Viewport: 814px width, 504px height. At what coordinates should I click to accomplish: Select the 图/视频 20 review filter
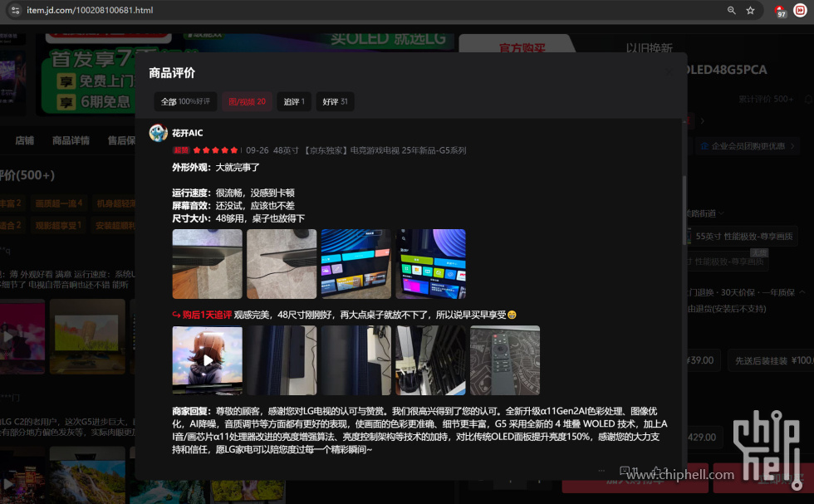[248, 102]
